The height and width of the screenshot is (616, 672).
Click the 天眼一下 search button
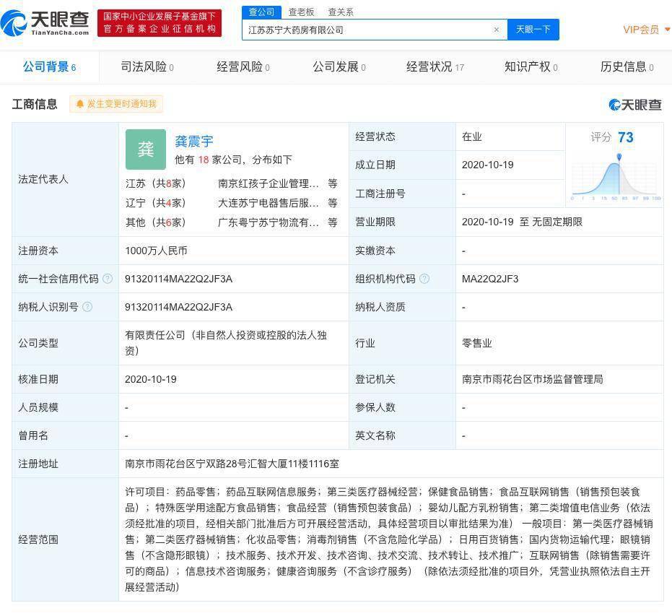tap(533, 30)
